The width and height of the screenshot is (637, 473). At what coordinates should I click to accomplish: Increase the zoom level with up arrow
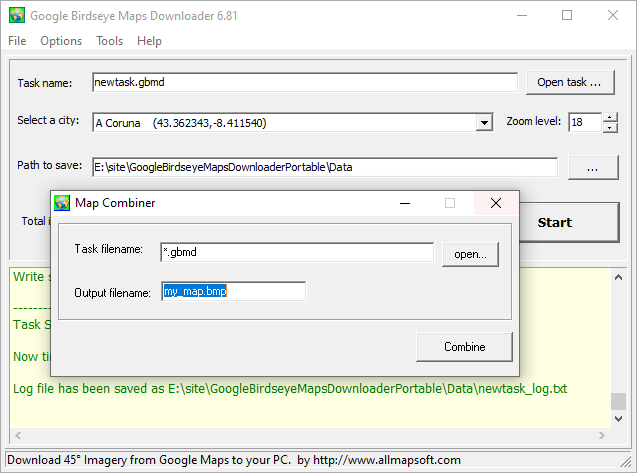[x=610, y=117]
